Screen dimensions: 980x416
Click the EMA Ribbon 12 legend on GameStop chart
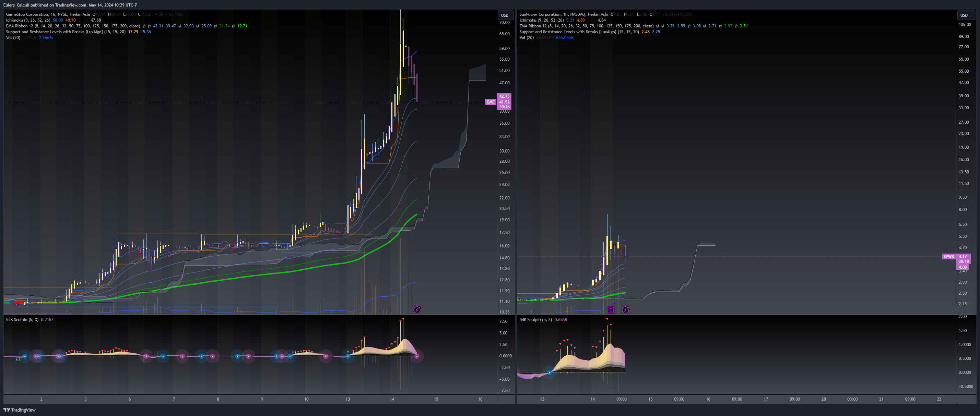point(73,26)
